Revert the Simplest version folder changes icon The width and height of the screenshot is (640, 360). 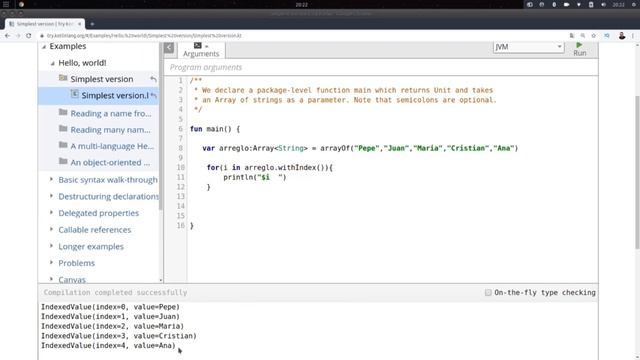click(x=153, y=79)
